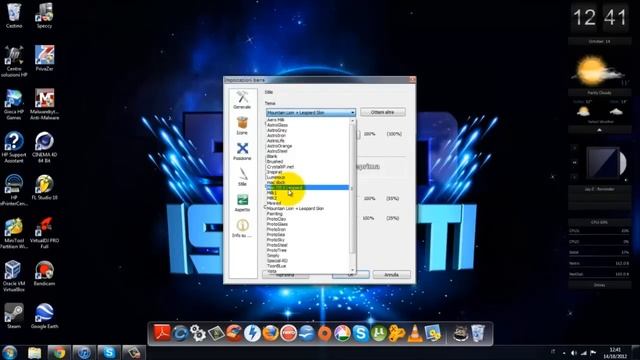The height and width of the screenshot is (360, 640).
Task: Pick Special-RD theme in the list
Action: [x=277, y=261]
